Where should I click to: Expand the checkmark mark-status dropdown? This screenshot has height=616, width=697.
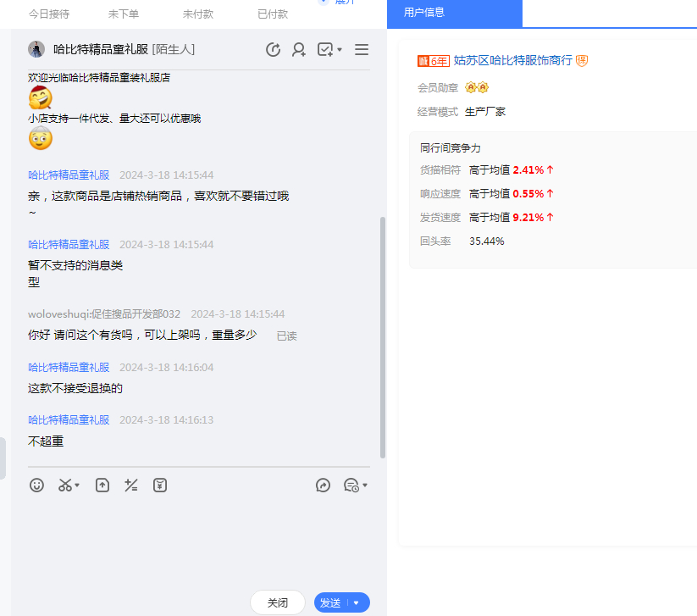[340, 50]
